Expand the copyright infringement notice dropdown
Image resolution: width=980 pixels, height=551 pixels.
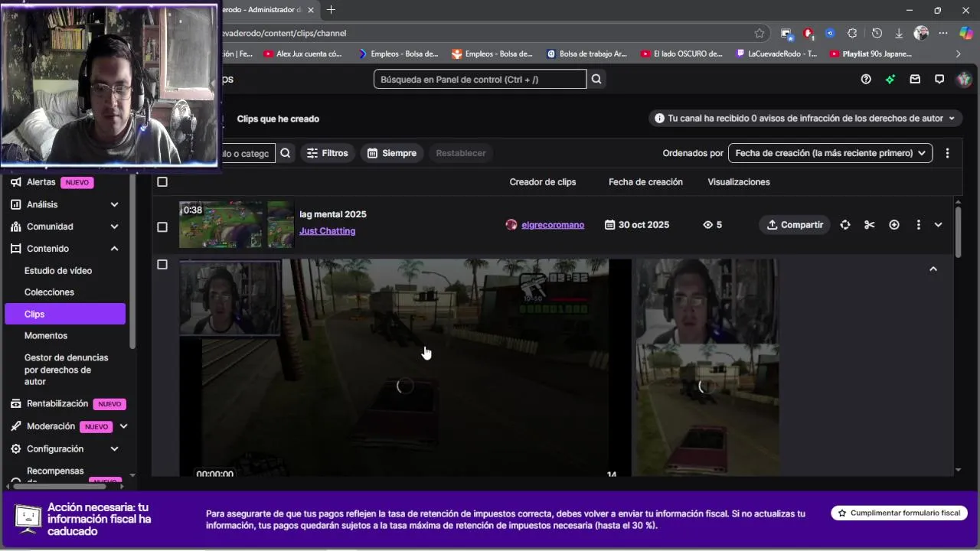click(x=806, y=119)
